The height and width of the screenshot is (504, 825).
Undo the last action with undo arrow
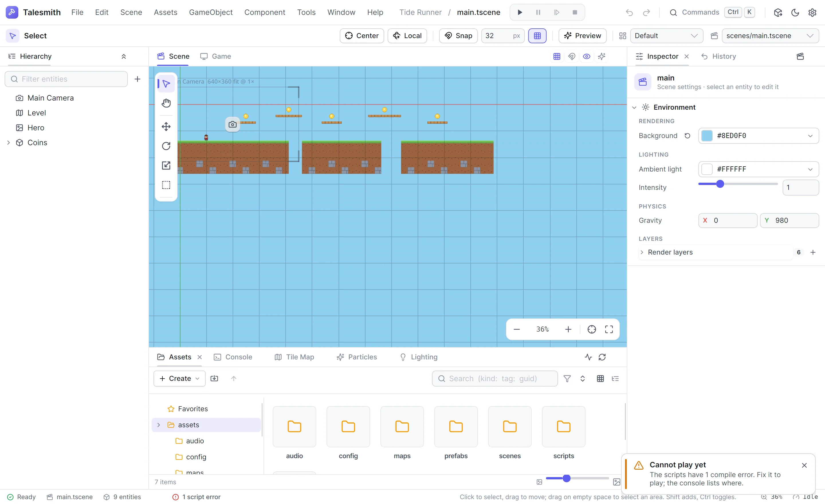[x=629, y=12]
